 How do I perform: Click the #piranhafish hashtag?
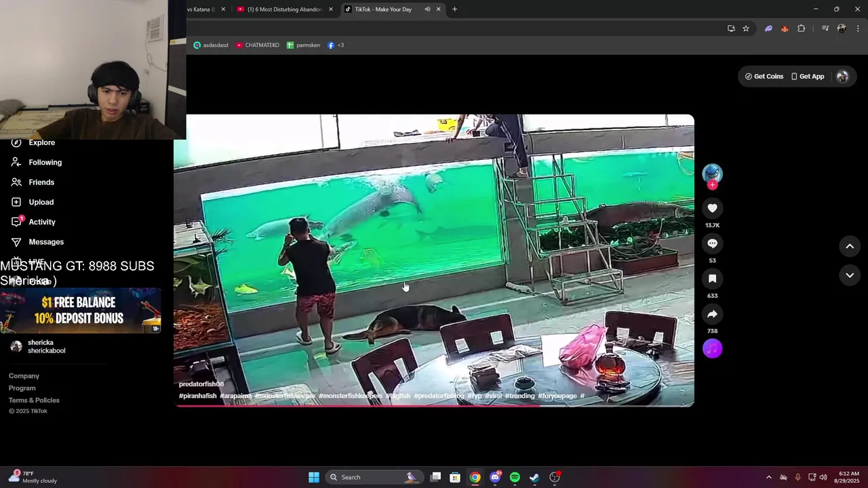198,396
